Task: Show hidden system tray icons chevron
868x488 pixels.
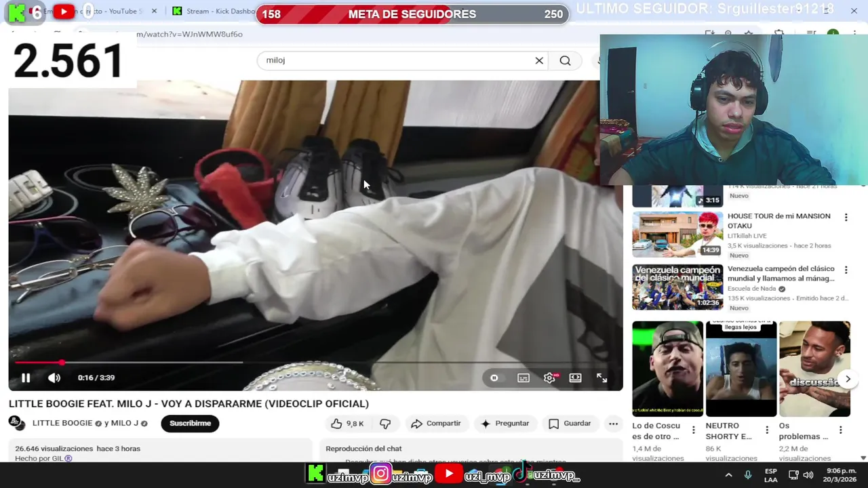Action: click(728, 475)
